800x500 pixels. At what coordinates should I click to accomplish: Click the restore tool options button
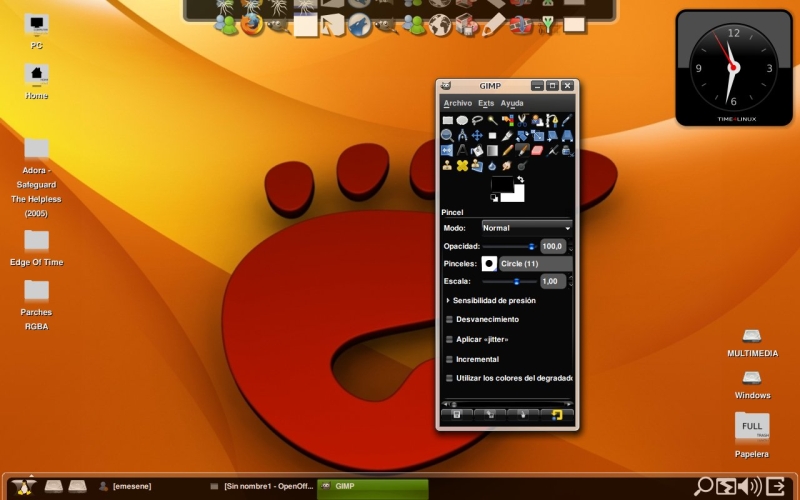click(490, 415)
